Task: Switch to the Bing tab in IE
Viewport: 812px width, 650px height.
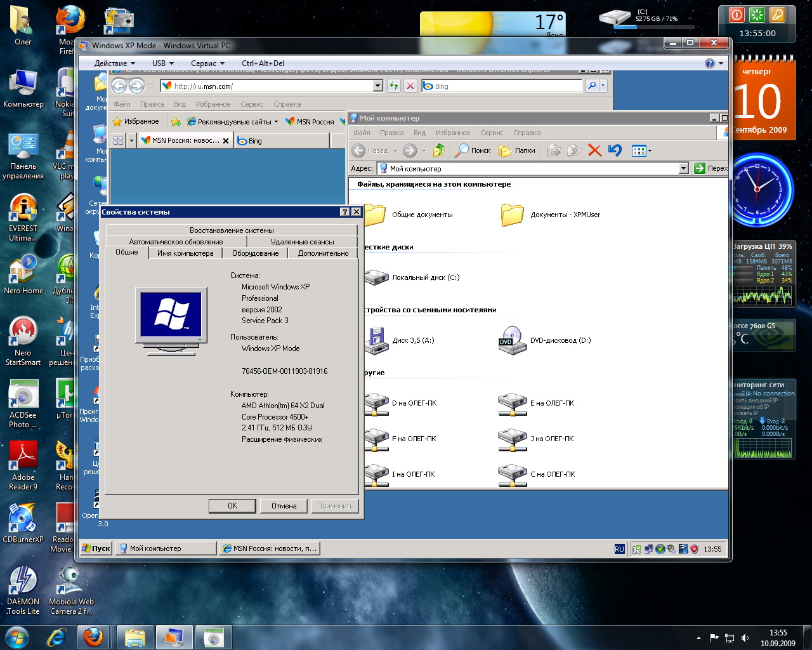Action: (x=281, y=141)
